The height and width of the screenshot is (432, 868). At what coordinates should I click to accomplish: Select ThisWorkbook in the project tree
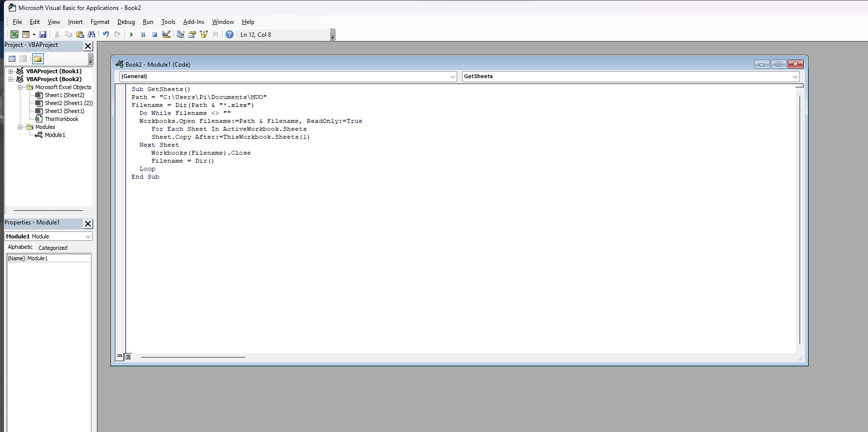tap(61, 119)
